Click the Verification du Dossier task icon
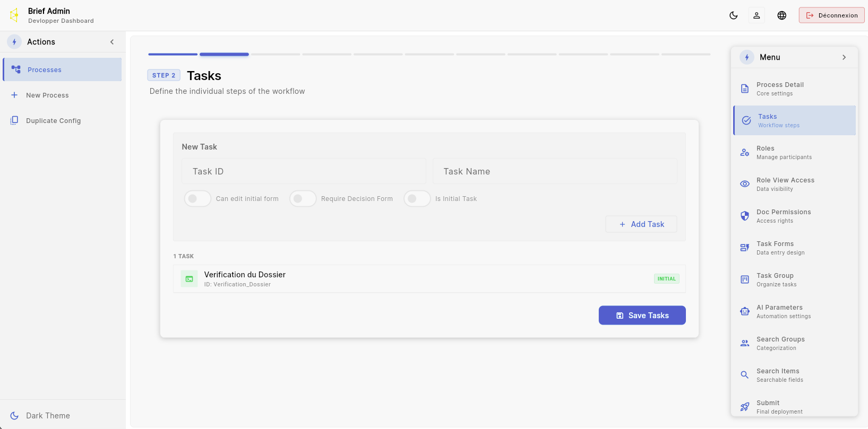This screenshot has width=868, height=429. (190, 279)
